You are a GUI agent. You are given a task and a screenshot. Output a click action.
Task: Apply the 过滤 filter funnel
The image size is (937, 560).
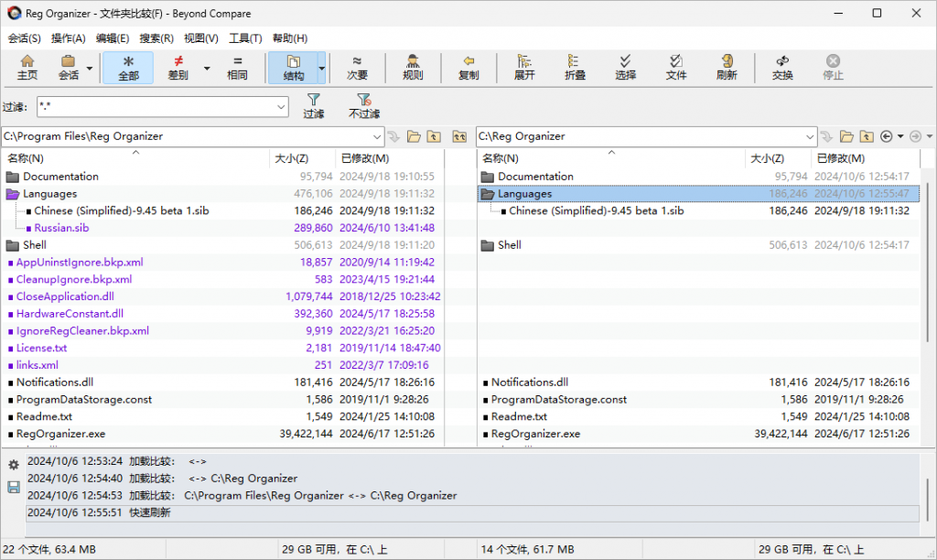tap(313, 106)
